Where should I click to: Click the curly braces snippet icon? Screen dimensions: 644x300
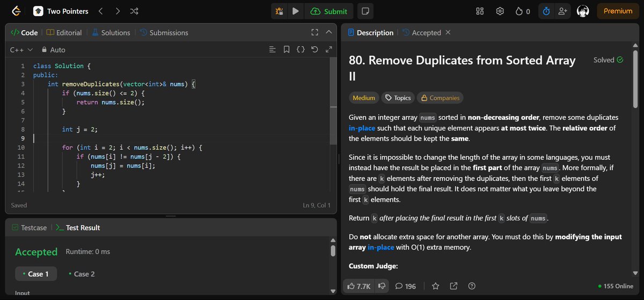[x=301, y=50]
